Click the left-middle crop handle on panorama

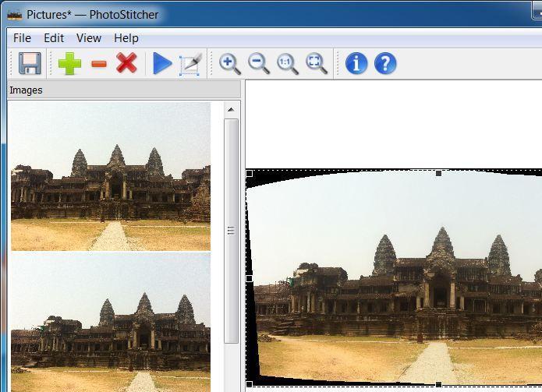tap(250, 278)
